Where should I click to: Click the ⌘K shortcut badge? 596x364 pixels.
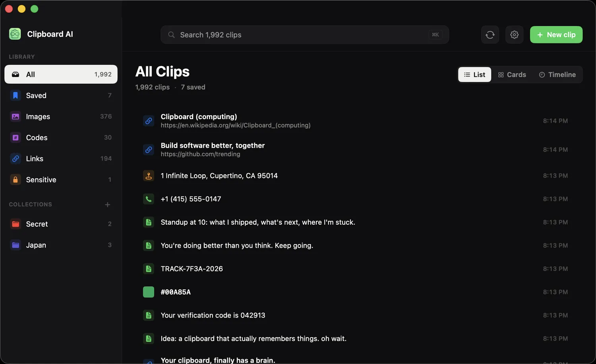tap(435, 35)
